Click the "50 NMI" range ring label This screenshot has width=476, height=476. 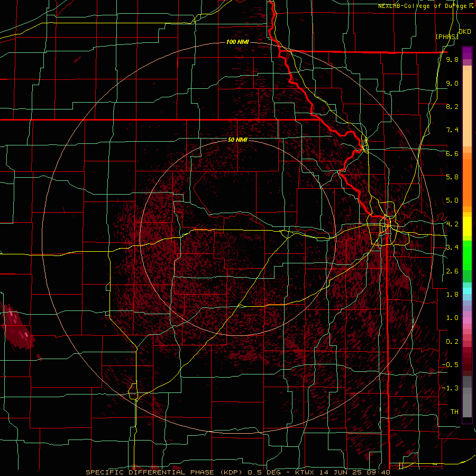pyautogui.click(x=237, y=140)
